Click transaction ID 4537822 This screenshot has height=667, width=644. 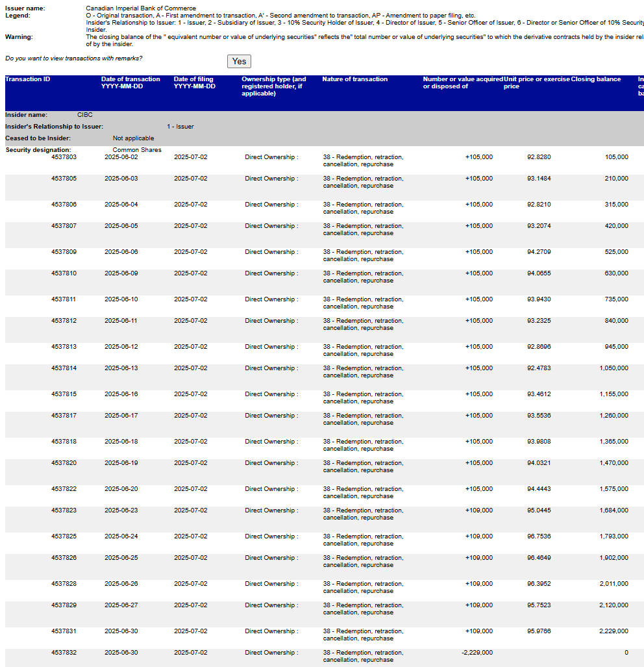pos(64,489)
